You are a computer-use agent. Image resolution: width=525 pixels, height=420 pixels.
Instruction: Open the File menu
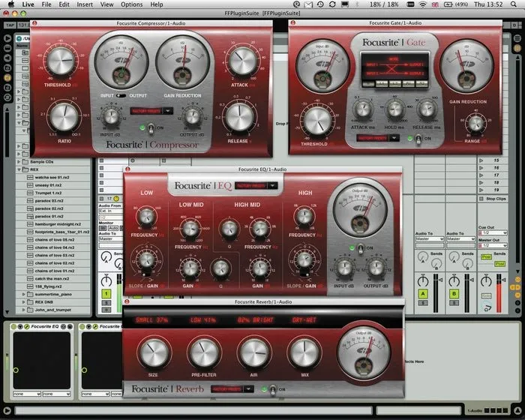(46, 4)
